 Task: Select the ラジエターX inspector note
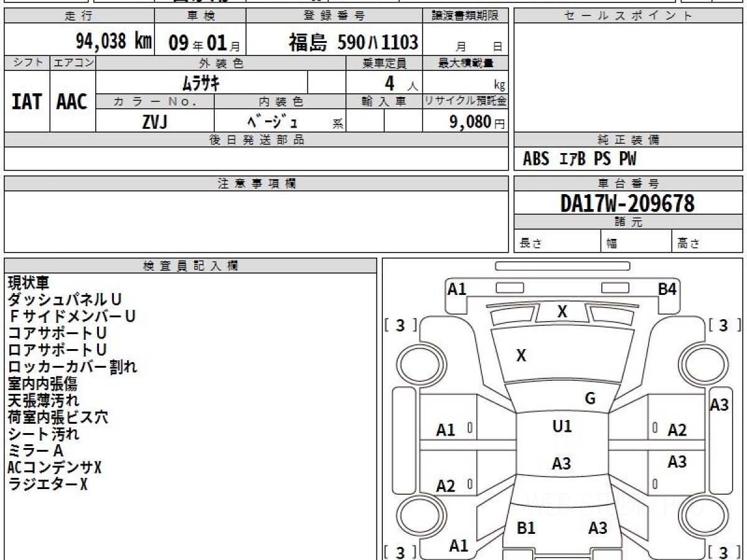coord(48,484)
